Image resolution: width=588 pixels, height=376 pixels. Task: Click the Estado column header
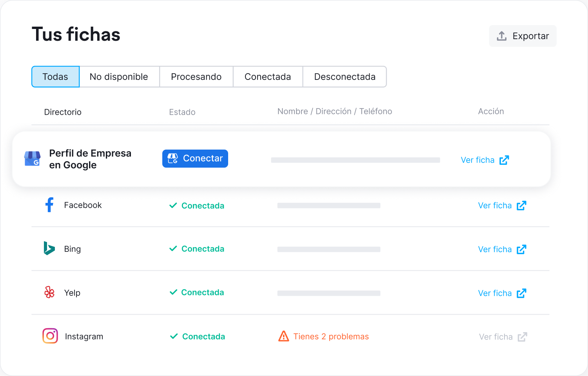(182, 112)
